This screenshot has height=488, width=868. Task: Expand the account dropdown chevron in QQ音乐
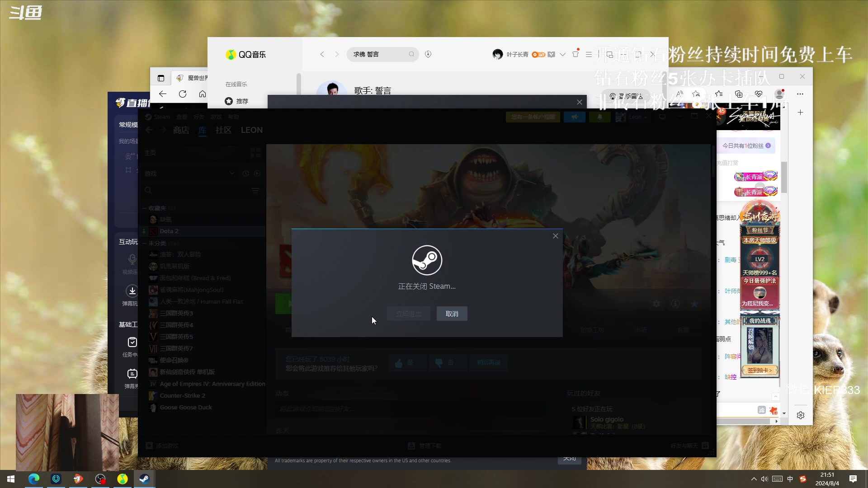click(x=562, y=54)
